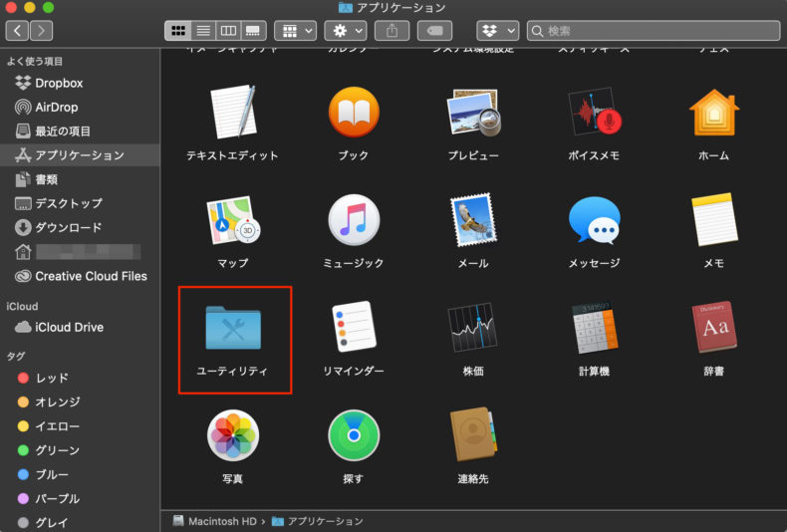Select the Green (グリーン) tag

[x=81, y=450]
